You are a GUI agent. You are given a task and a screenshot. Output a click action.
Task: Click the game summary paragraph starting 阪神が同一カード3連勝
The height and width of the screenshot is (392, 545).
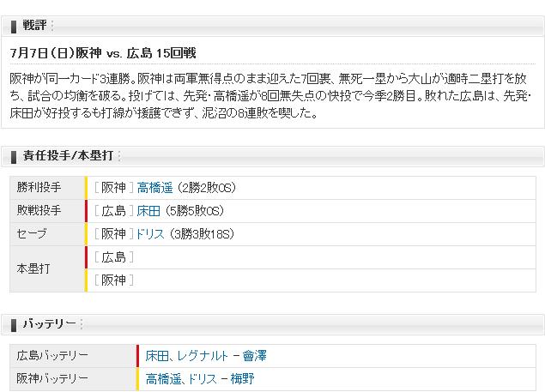[x=270, y=96]
